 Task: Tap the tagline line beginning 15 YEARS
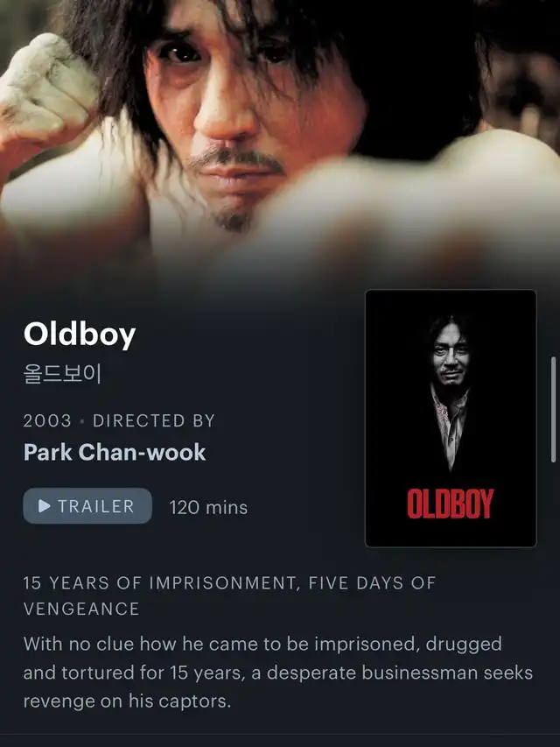229,583
